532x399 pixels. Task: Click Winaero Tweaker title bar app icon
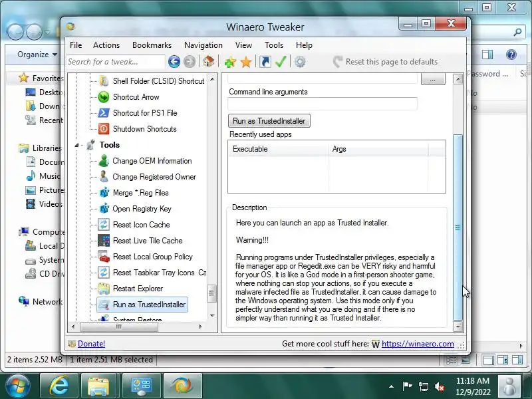(x=70, y=27)
